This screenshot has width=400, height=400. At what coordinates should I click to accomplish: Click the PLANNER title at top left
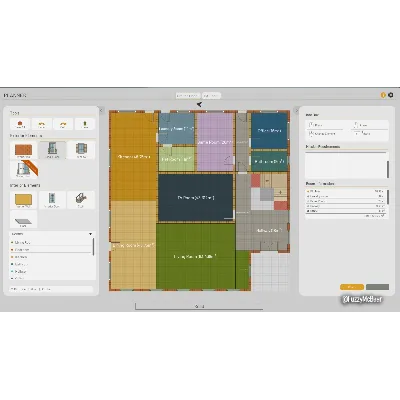tap(15, 95)
